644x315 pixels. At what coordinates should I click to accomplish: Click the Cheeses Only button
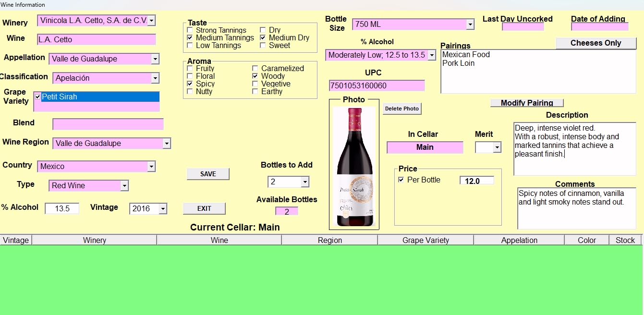tap(596, 43)
